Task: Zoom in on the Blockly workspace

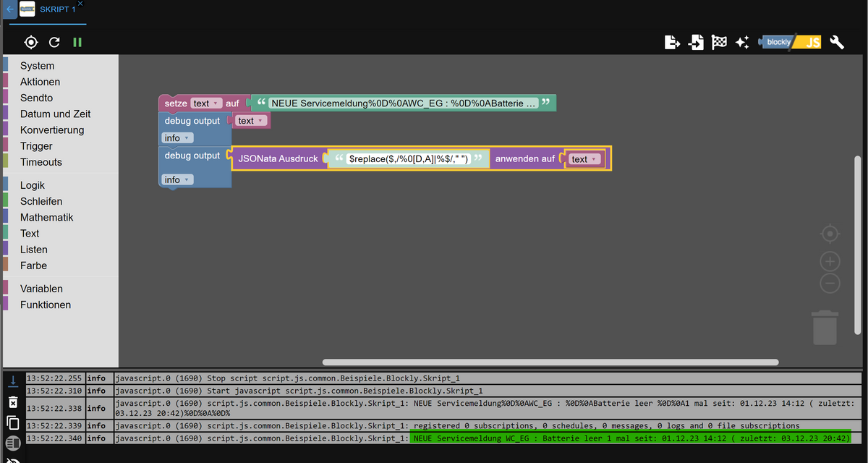Action: tap(830, 261)
